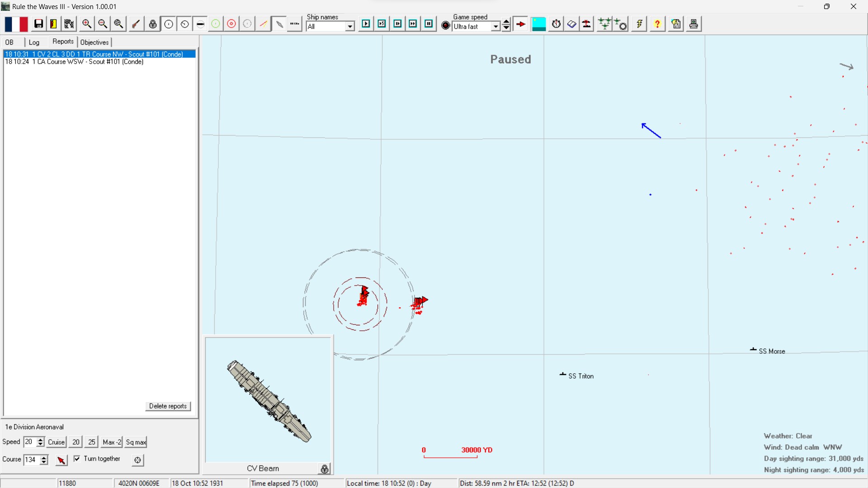868x488 pixels.
Task: Click the stopwatch timer icon
Action: (x=557, y=24)
